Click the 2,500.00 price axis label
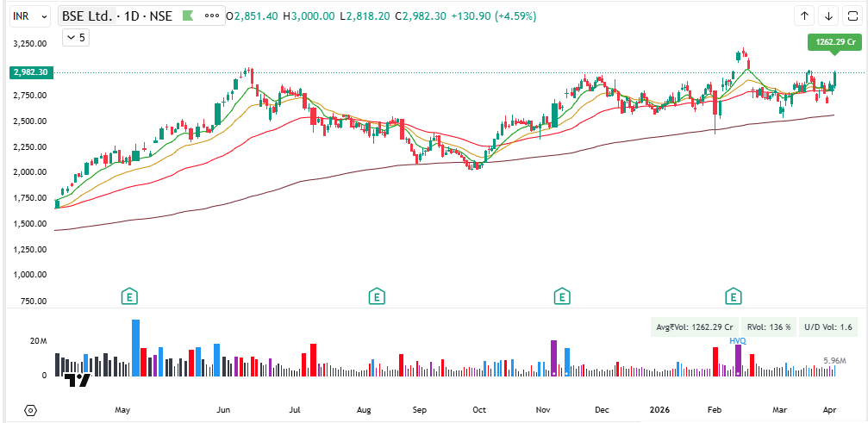This screenshot has width=868, height=423. (29, 121)
